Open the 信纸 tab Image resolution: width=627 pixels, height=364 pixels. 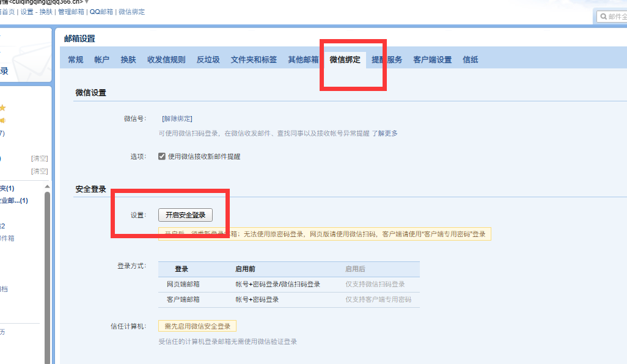coord(470,59)
